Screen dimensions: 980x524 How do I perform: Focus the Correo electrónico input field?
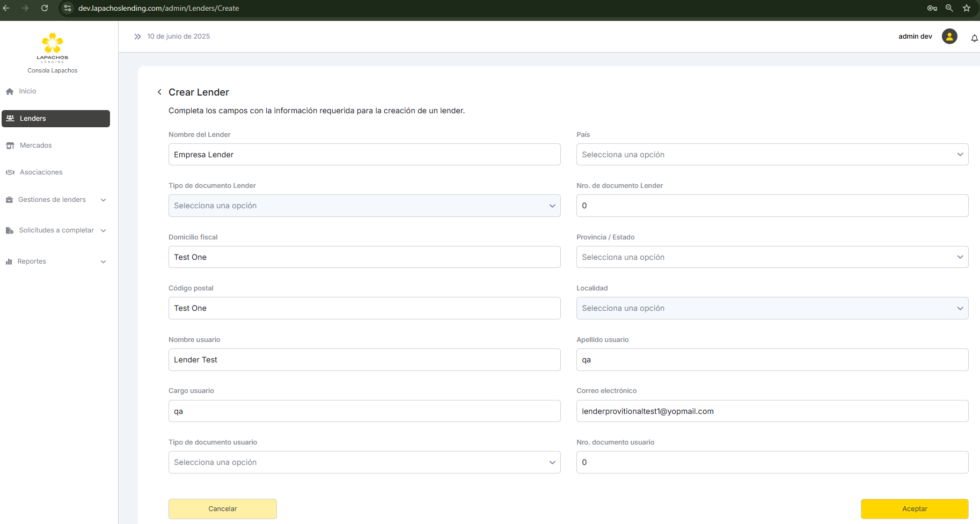pyautogui.click(x=772, y=411)
